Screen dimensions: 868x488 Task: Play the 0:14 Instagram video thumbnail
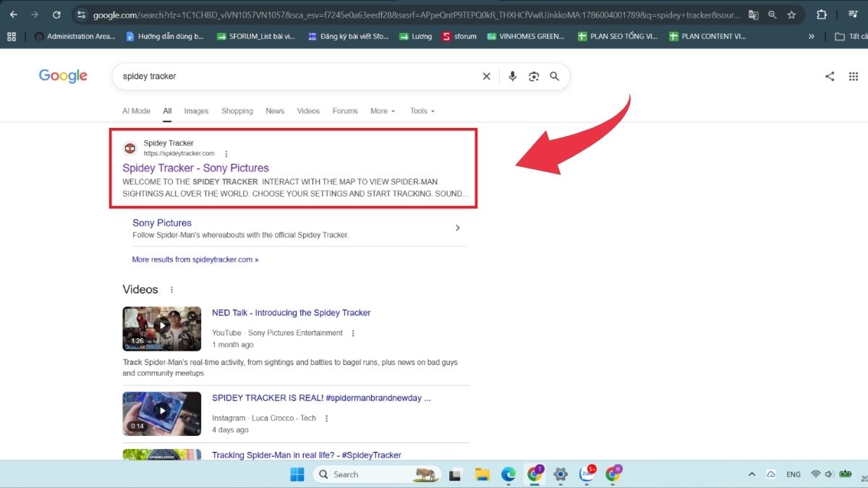coord(162,414)
